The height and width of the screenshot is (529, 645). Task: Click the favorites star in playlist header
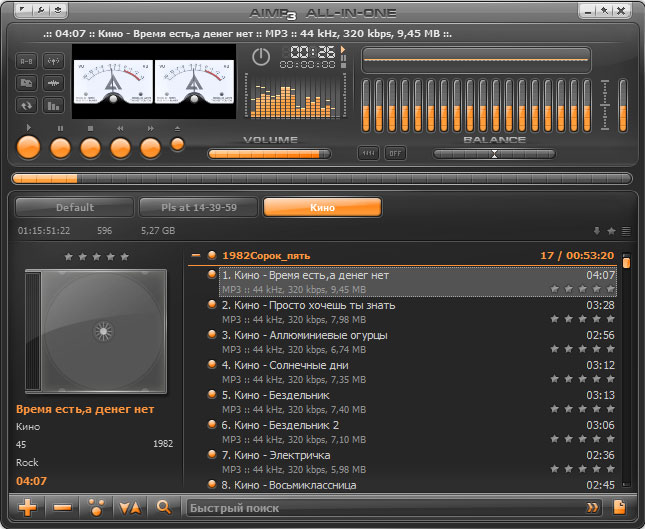click(611, 231)
